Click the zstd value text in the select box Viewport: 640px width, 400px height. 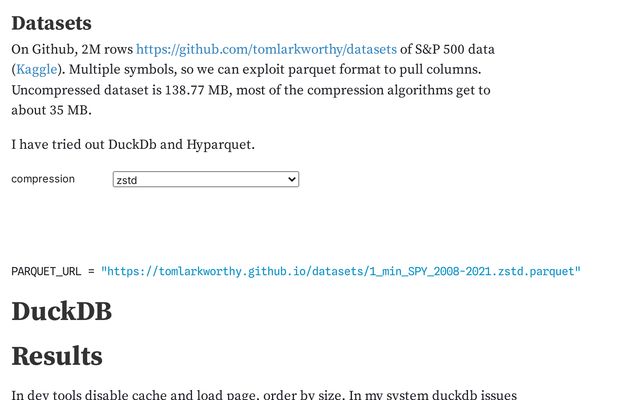(x=127, y=180)
